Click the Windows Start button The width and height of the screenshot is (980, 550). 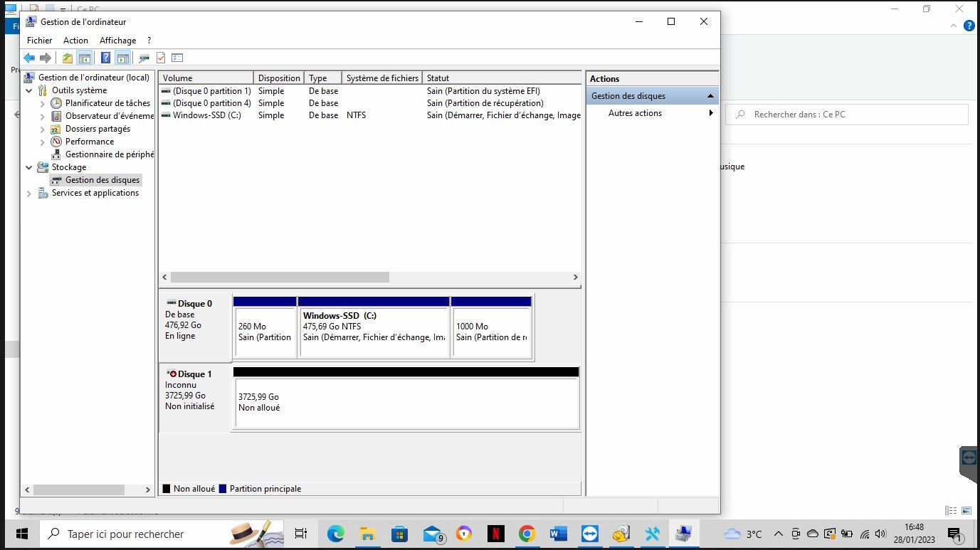tap(21, 534)
